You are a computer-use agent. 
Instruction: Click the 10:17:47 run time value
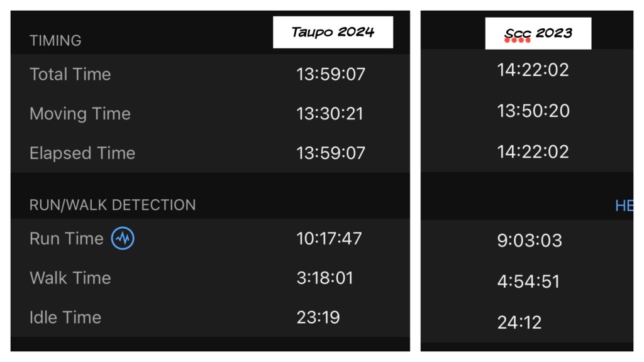[330, 239]
